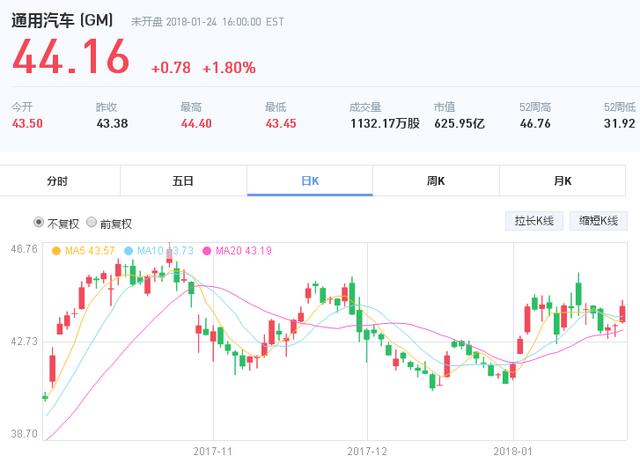Select the 日K daily candlestick tab
Screen dimensions: 640x456
310,181
